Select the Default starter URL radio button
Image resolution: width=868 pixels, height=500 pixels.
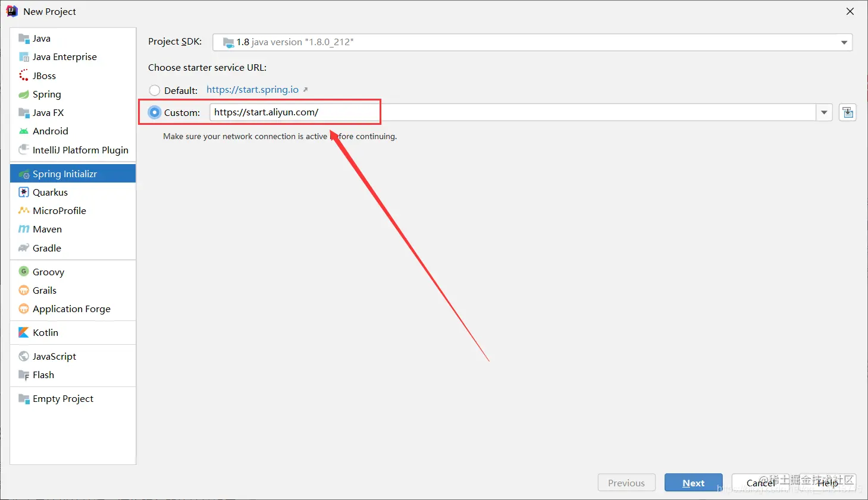pos(155,90)
